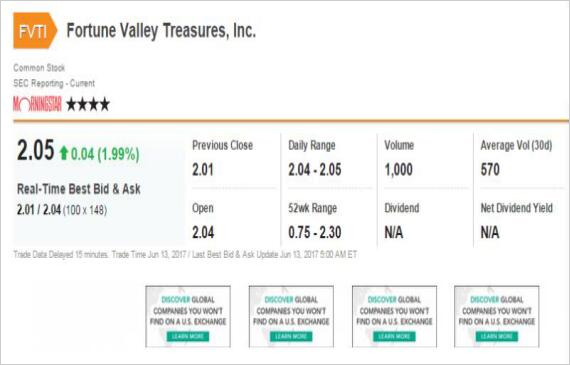Screen dimensions: 570x365
Task: Click the Average Vol (30d) value 570
Action: (x=490, y=170)
